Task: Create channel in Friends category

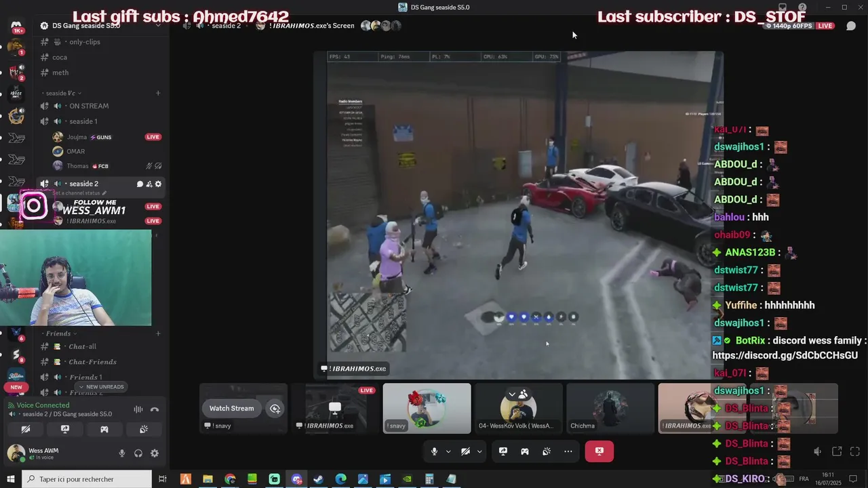Action: (x=158, y=333)
